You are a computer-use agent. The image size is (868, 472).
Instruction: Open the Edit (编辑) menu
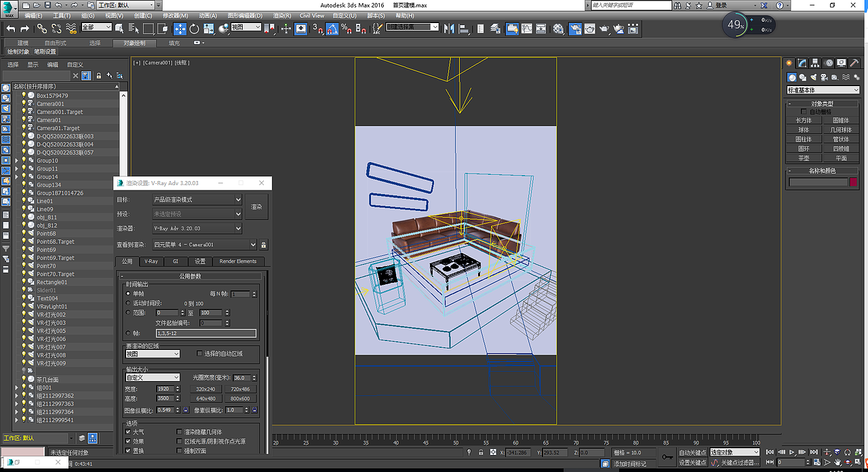click(x=33, y=15)
